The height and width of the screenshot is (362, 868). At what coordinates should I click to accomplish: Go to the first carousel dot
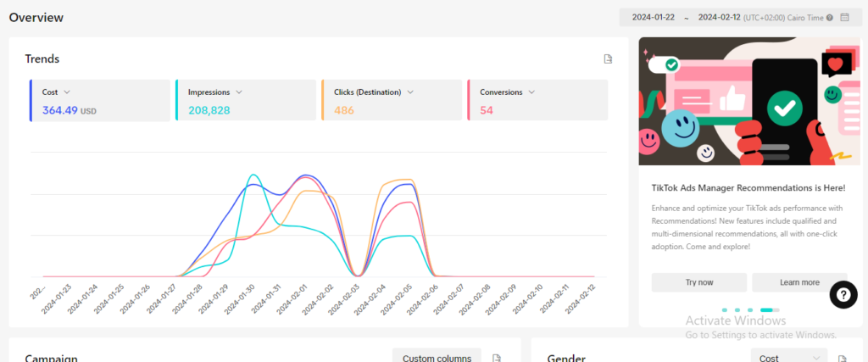(x=725, y=310)
